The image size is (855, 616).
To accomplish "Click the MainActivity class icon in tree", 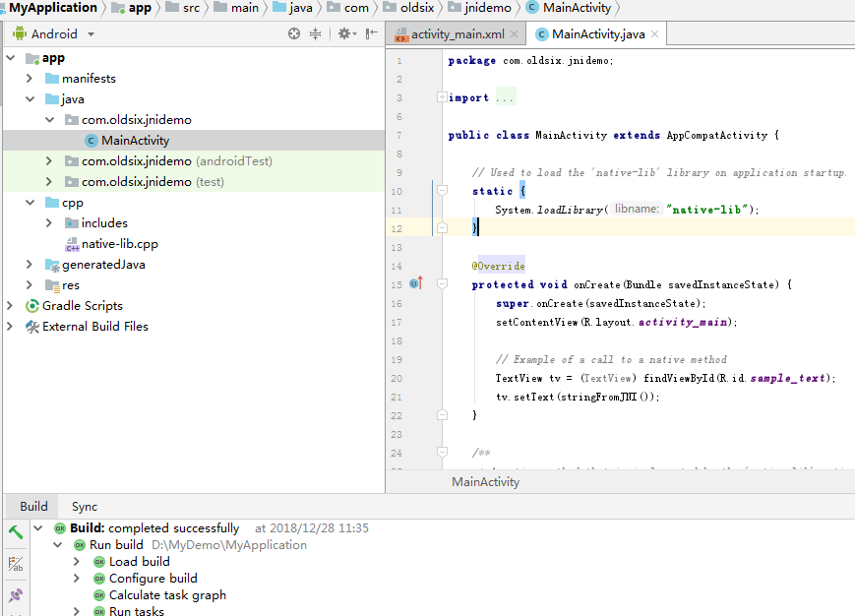I will coord(92,141).
